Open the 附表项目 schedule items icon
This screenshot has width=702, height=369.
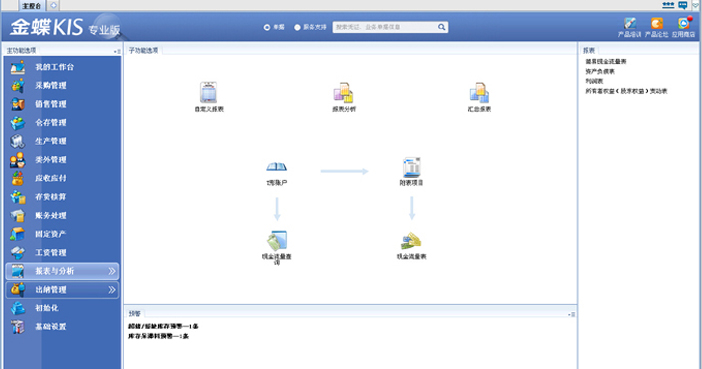pyautogui.click(x=411, y=167)
